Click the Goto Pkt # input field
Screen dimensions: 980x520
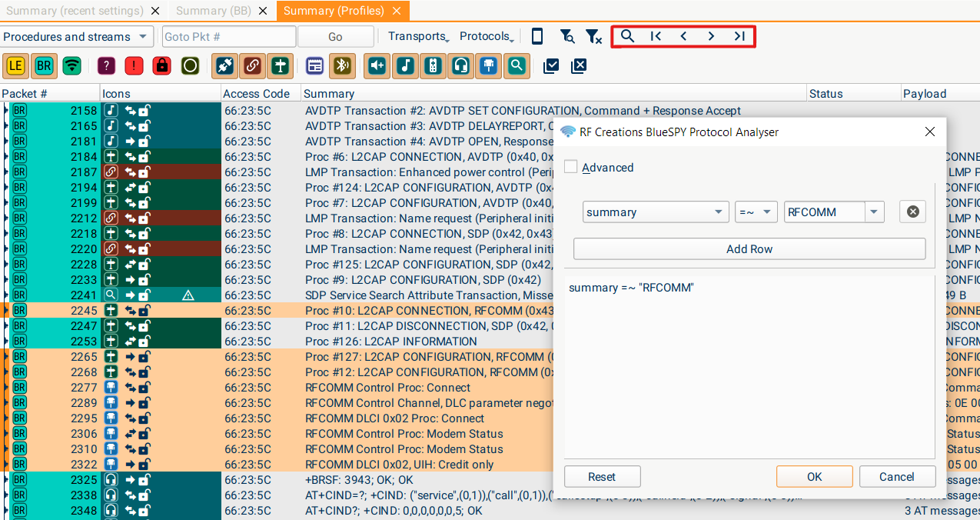228,37
